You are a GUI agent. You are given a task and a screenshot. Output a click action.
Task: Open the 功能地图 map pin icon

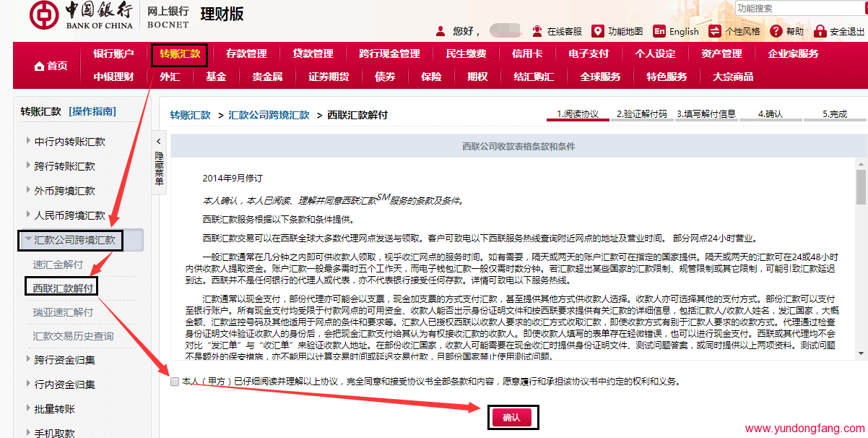597,31
